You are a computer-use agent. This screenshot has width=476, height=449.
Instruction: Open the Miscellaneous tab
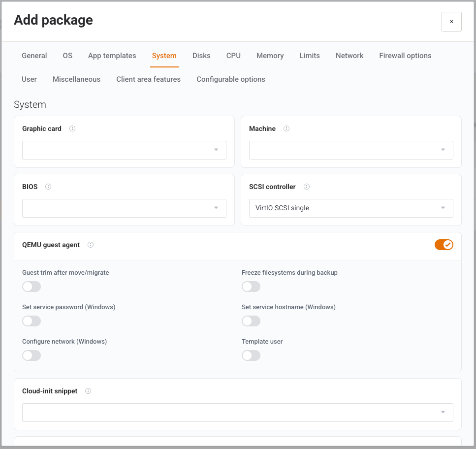[76, 79]
